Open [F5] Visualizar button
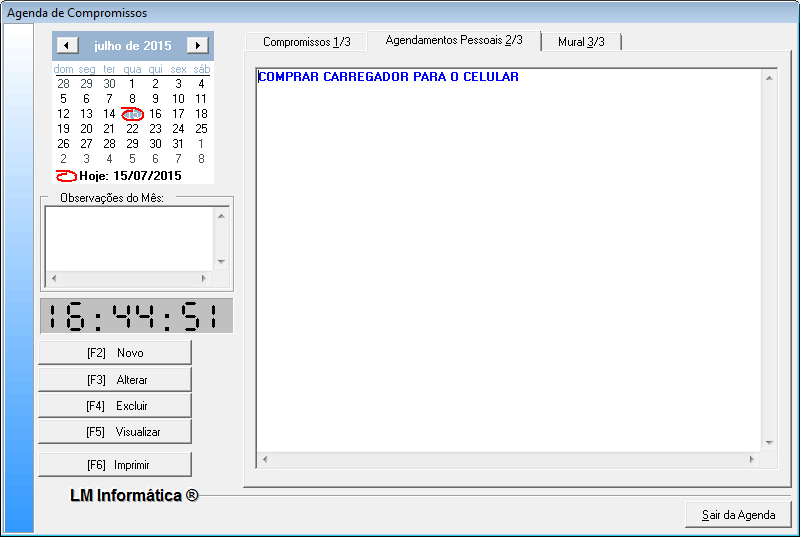800x537 pixels. pos(115,432)
